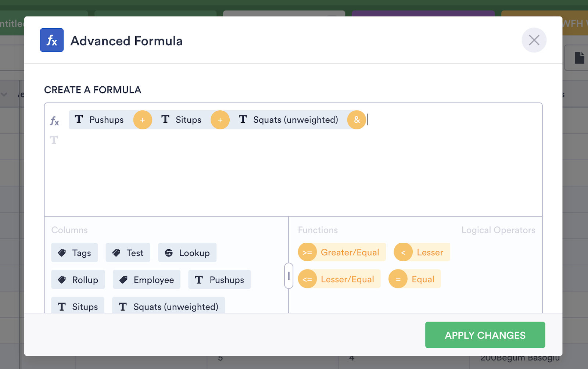Viewport: 588px width, 369px height.
Task: Click the first plus operator after Pushups
Action: click(143, 120)
